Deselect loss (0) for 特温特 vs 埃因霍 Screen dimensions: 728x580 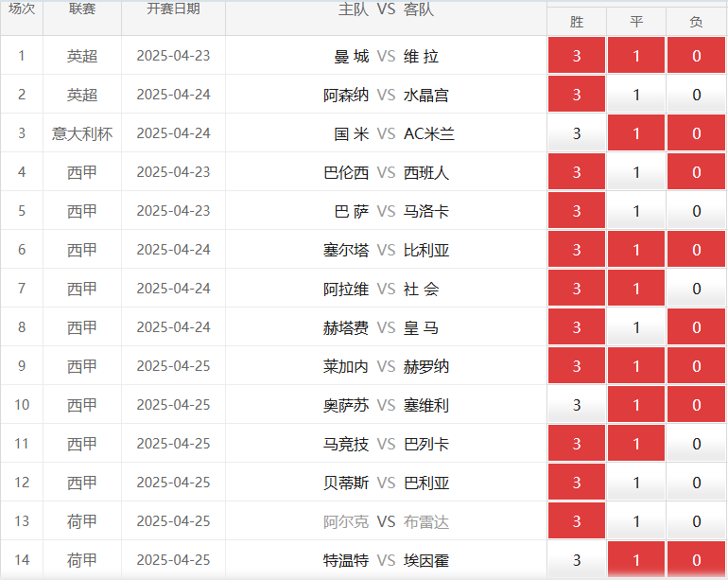click(696, 560)
